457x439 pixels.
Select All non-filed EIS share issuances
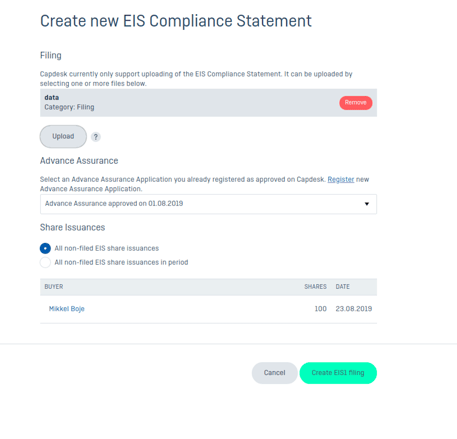(x=45, y=248)
